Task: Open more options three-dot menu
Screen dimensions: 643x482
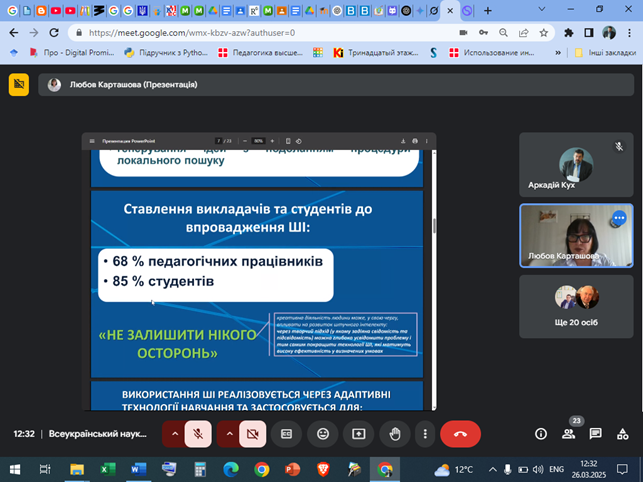Action: tap(427, 434)
